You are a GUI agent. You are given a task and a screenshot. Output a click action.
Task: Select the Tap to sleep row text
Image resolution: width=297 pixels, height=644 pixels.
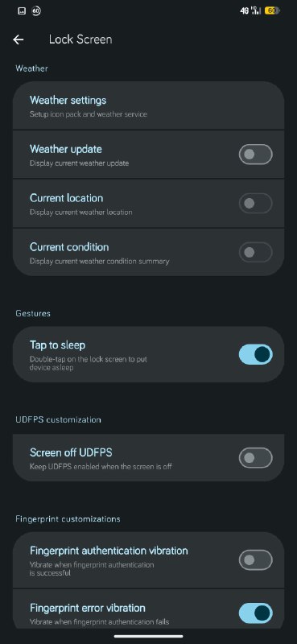pyautogui.click(x=57, y=345)
